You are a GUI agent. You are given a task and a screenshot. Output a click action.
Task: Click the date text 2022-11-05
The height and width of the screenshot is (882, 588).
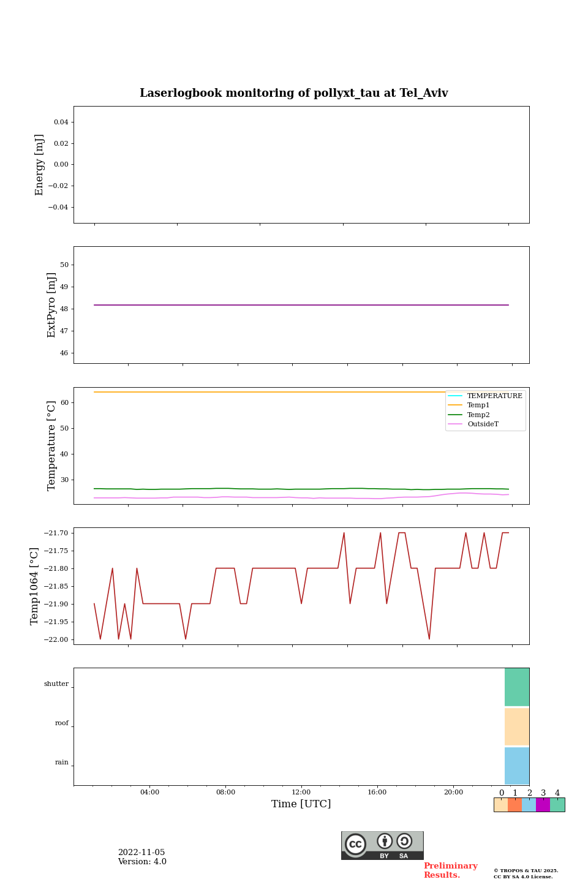click(x=141, y=853)
